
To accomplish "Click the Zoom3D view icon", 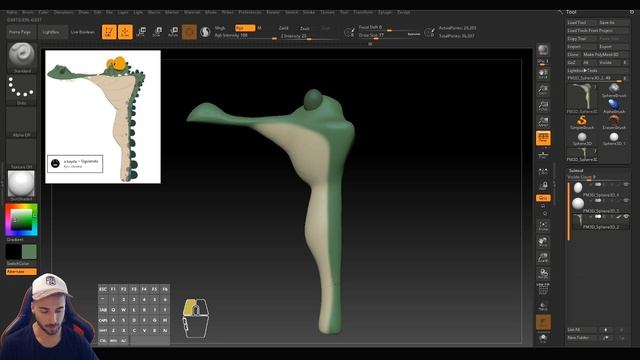I will 543,258.
